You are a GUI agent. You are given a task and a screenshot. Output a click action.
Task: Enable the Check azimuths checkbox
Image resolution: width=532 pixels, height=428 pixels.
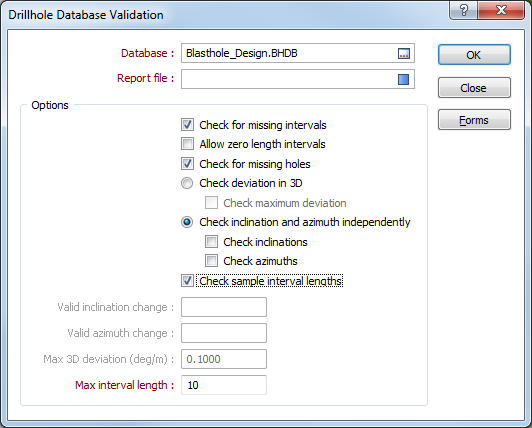[211, 261]
